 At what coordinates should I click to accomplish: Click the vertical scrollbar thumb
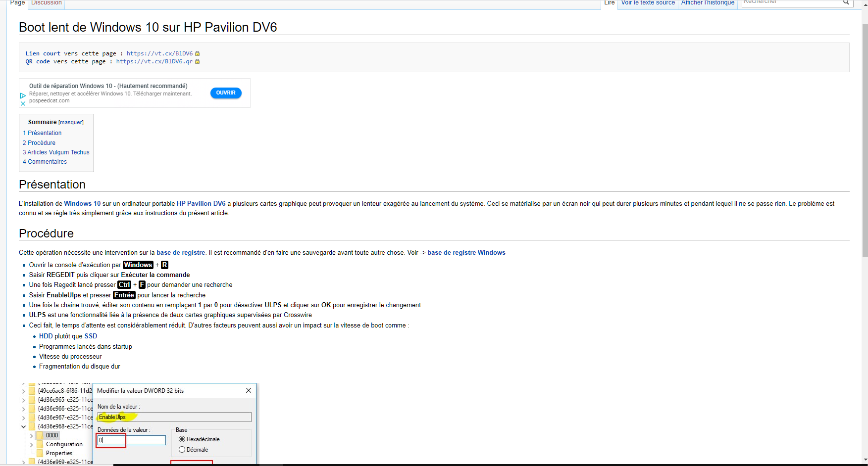[865, 140]
